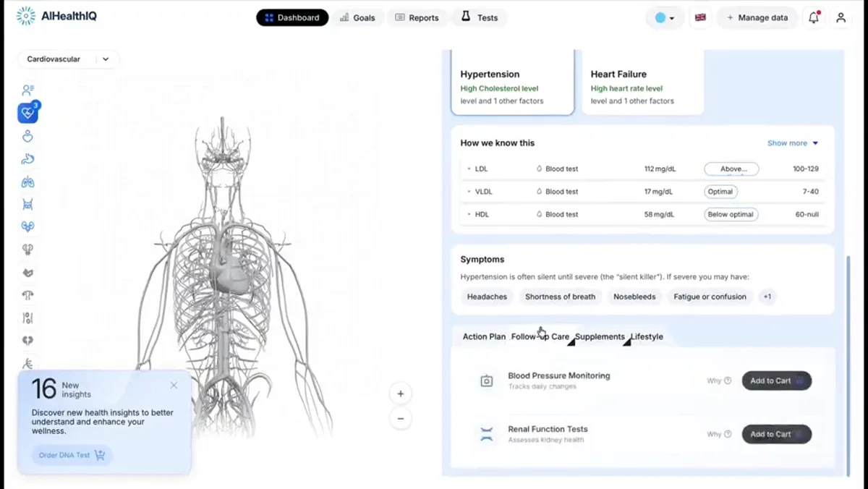
Task: Select the kidneys icon in sidebar
Action: tap(28, 226)
